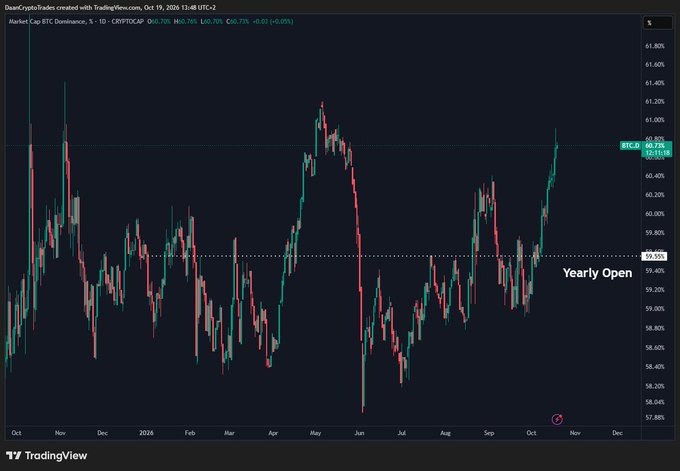Click the 59.40% price axis label
Image resolution: width=680 pixels, height=471 pixels.
point(655,271)
